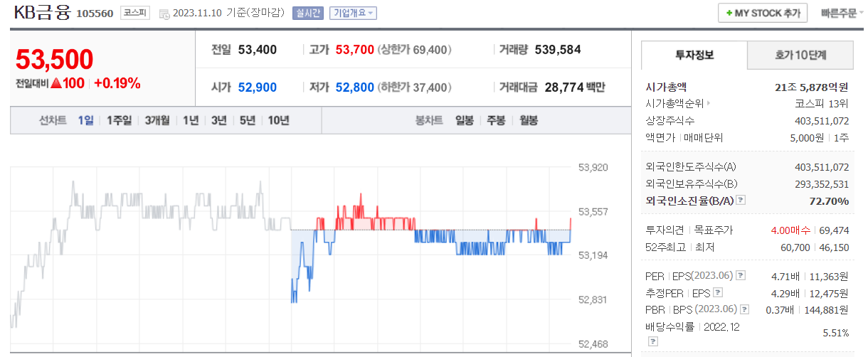This screenshot has width=868, height=357.
Task: Select 3개월 line chart period
Action: click(157, 120)
